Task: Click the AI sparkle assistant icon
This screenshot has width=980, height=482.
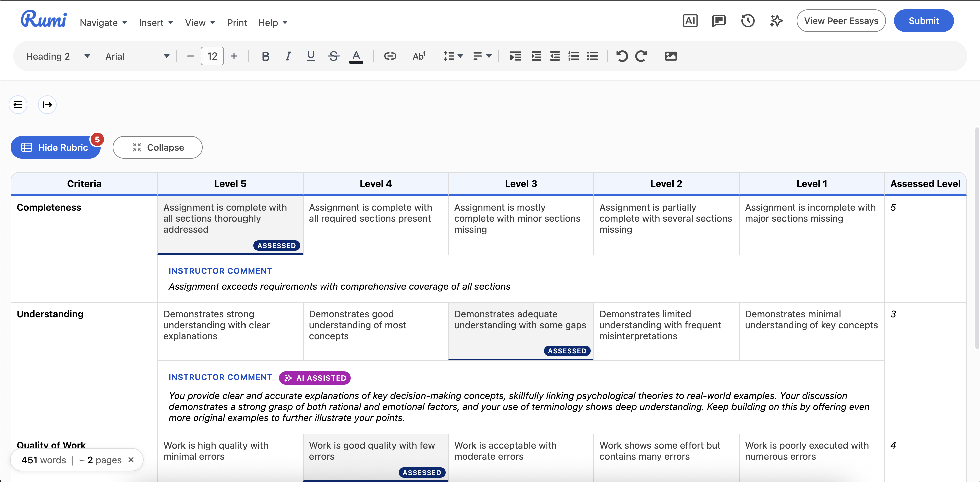Action: click(x=776, y=21)
